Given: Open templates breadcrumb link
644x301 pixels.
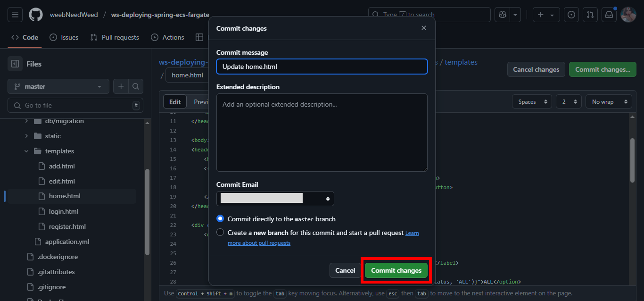Looking at the screenshot, I should (x=461, y=62).
